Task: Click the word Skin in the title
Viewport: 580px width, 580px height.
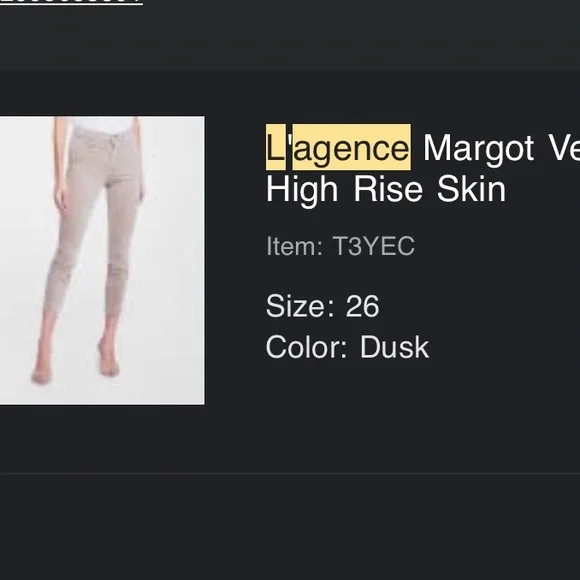Action: tap(471, 189)
